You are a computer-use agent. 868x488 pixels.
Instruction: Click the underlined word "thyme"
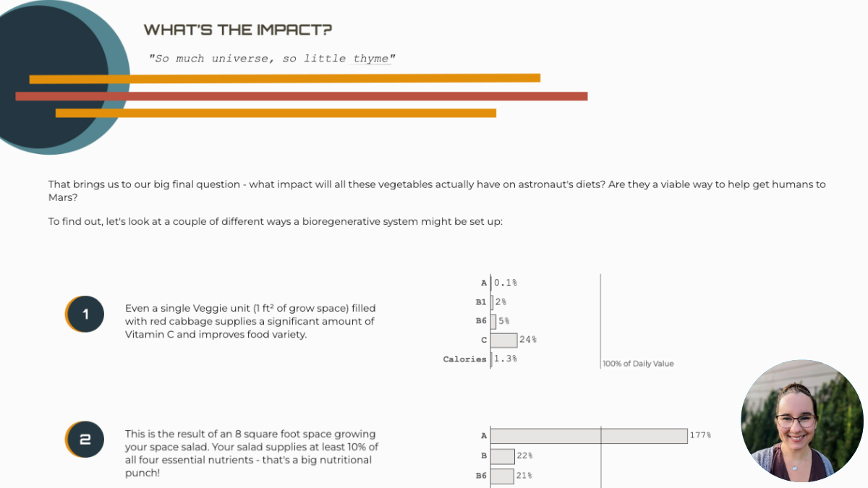[371, 59]
